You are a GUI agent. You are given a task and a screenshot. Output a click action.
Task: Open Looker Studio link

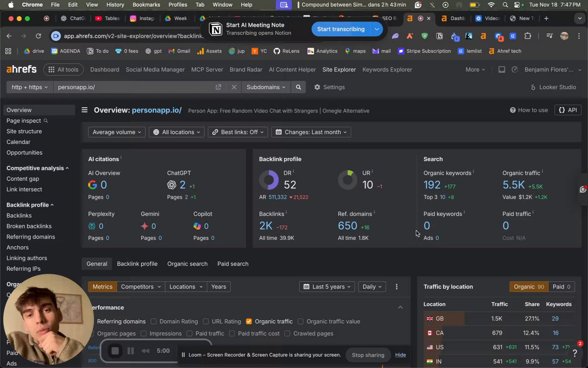click(x=553, y=87)
